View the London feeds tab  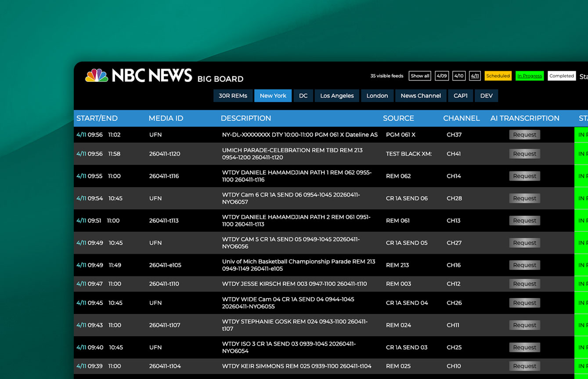(x=377, y=95)
